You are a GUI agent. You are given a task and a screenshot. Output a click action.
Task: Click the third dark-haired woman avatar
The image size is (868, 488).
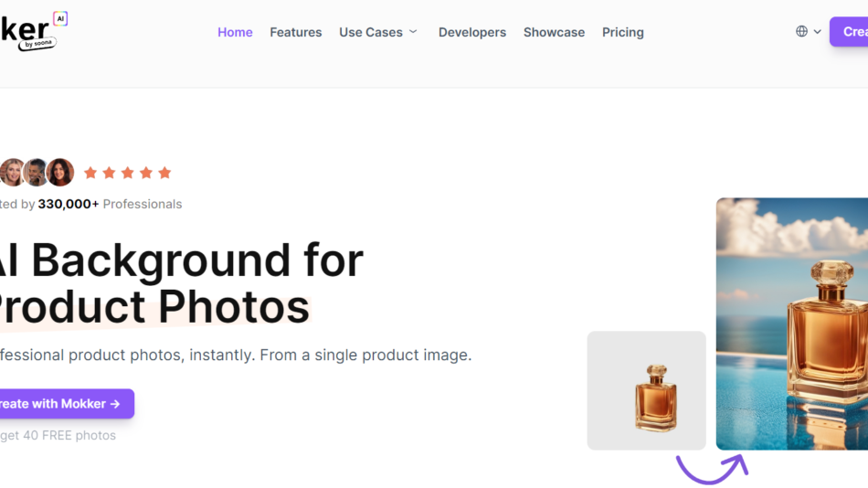point(60,172)
